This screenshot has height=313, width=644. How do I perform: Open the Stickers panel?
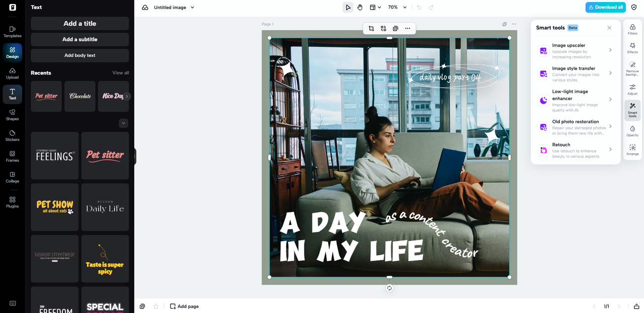(x=13, y=136)
